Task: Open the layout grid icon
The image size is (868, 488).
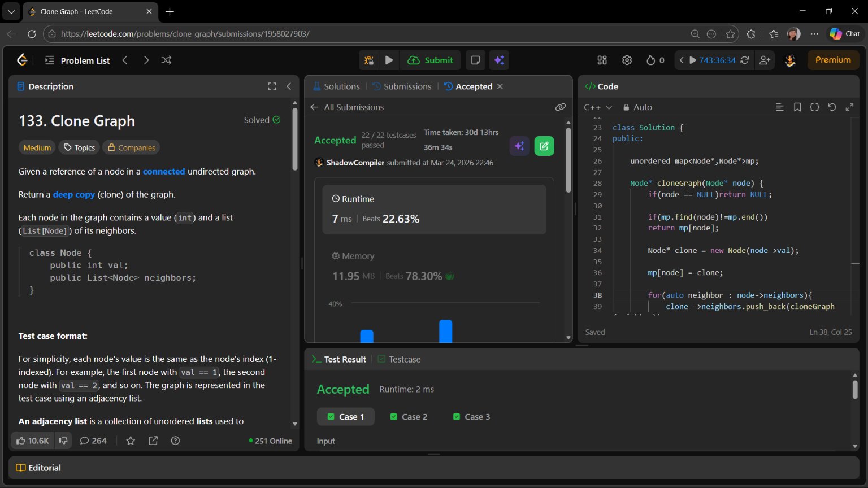Action: tap(602, 60)
